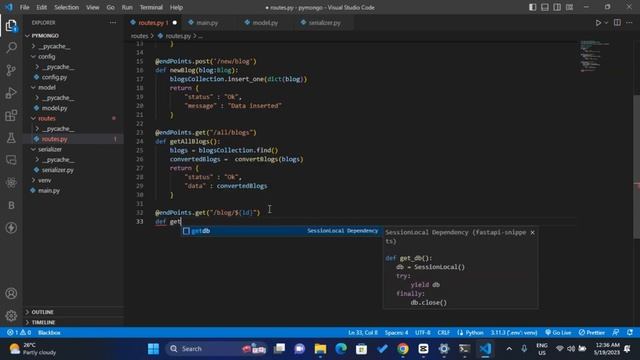Open the Explorer view in the activity bar
The image size is (640, 360).
pos(11,26)
